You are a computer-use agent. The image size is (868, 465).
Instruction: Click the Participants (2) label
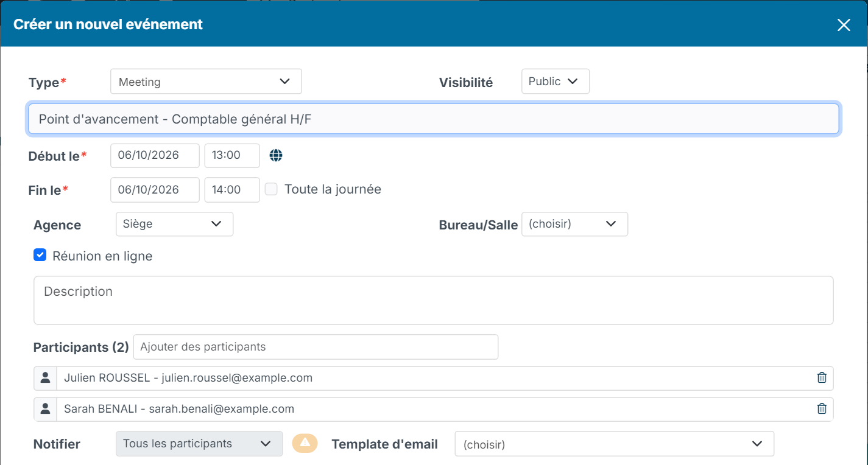(81, 347)
